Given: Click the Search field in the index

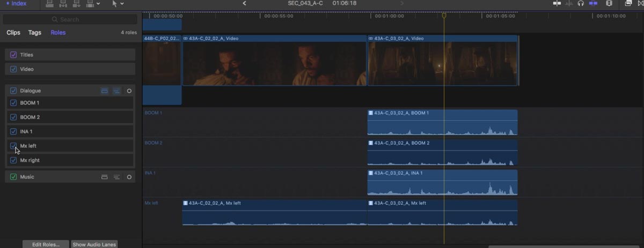Looking at the screenshot, I should (x=69, y=19).
